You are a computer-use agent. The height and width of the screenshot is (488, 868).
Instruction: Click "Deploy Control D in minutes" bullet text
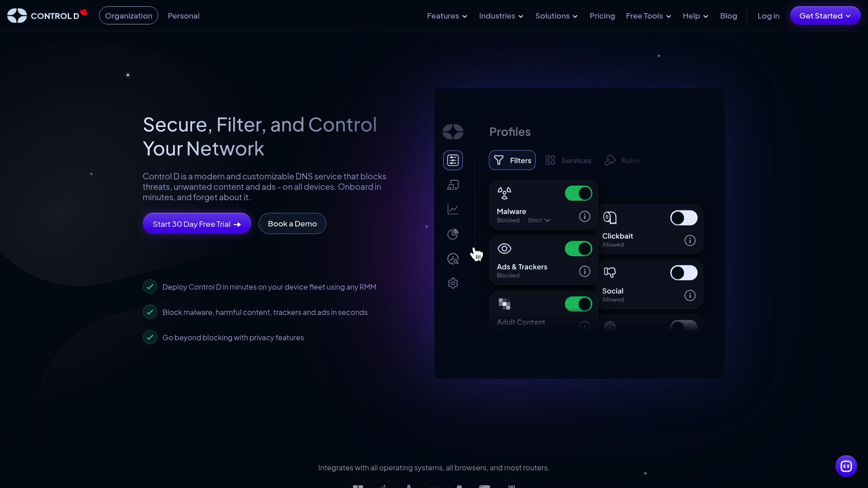coord(269,287)
